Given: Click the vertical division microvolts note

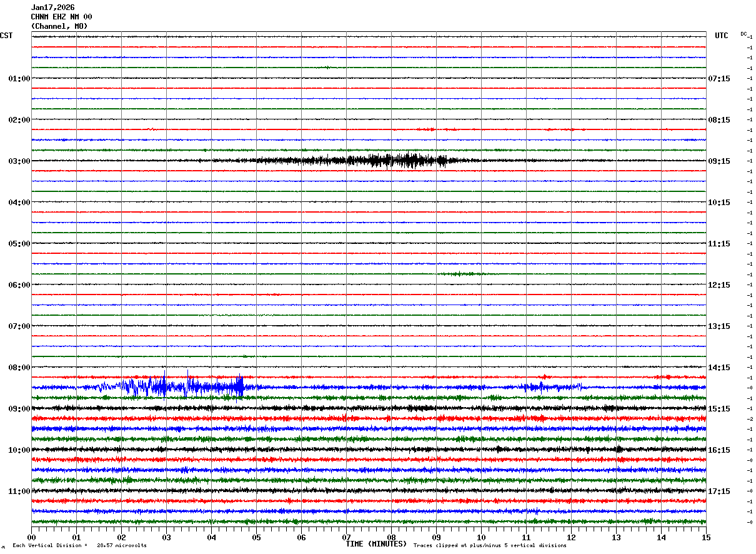Looking at the screenshot, I should pyautogui.click(x=79, y=545).
